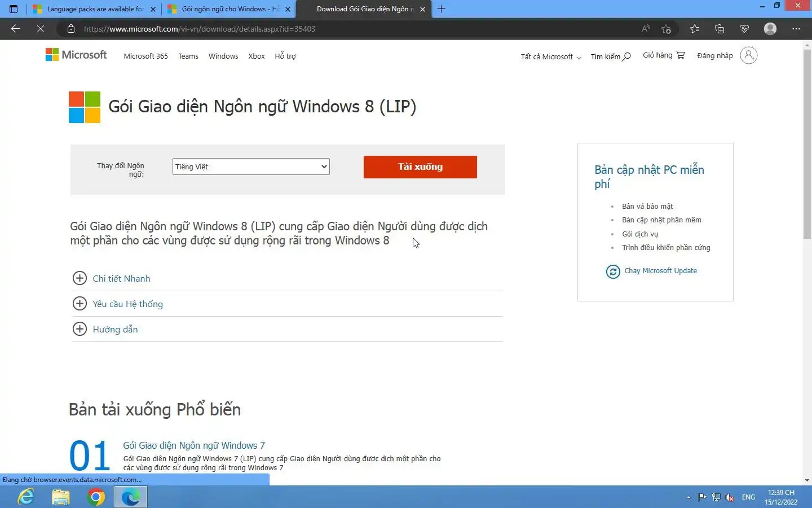Close the Download Gói Giao diện tab

tap(422, 9)
